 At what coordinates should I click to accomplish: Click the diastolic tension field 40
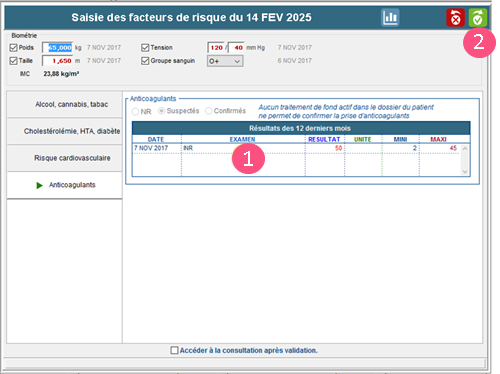(237, 48)
